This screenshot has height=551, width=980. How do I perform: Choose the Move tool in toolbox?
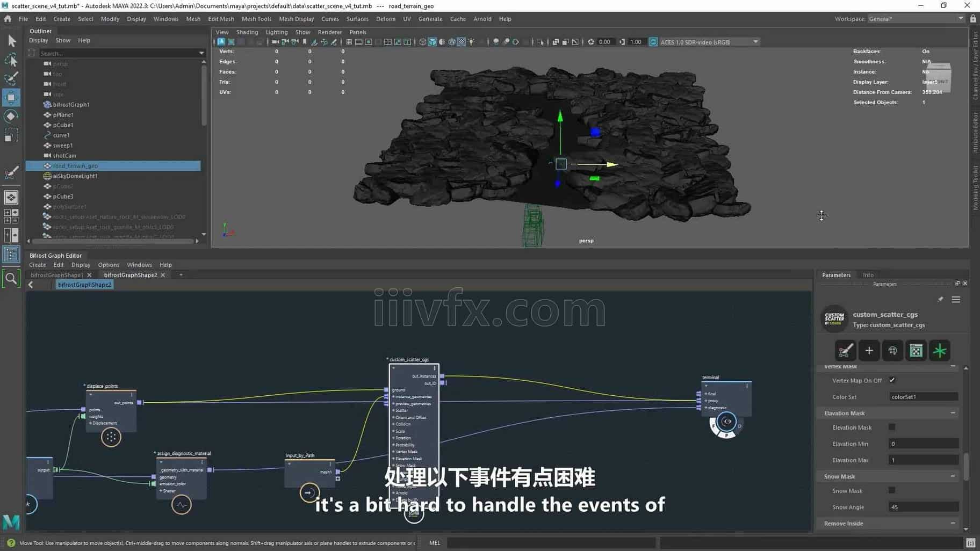pos(11,97)
